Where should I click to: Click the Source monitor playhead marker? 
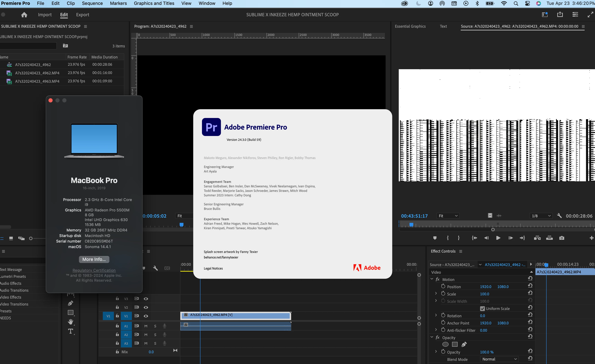coord(411,225)
